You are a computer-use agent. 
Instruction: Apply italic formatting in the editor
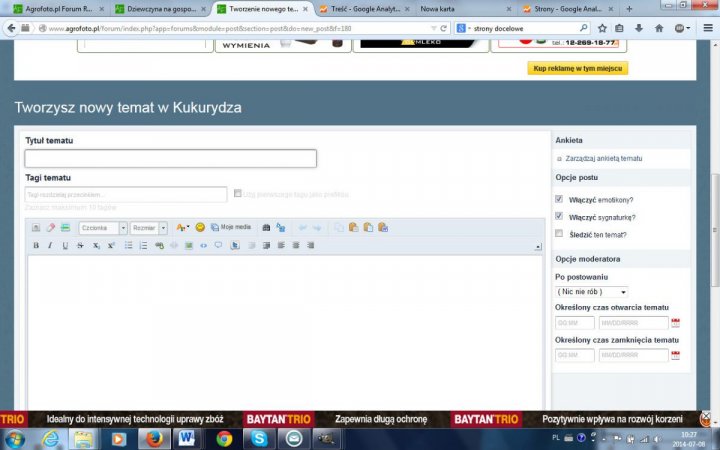click(50, 245)
